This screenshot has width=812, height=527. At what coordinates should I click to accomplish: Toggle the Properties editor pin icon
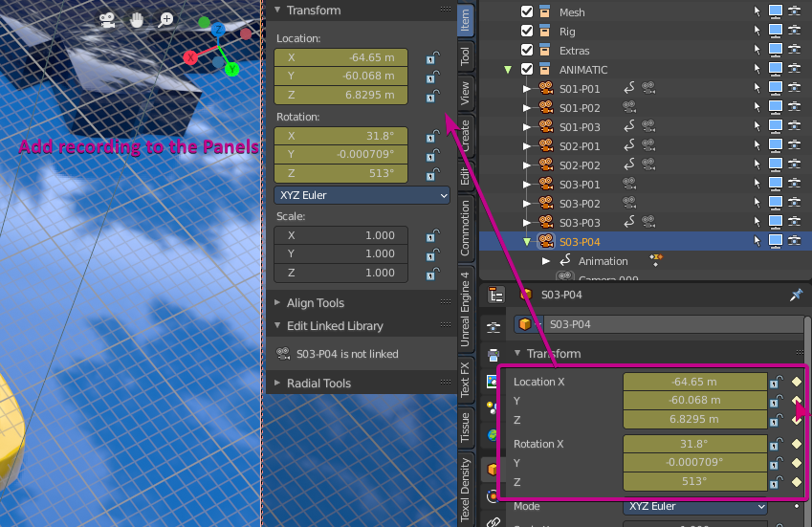(x=796, y=296)
